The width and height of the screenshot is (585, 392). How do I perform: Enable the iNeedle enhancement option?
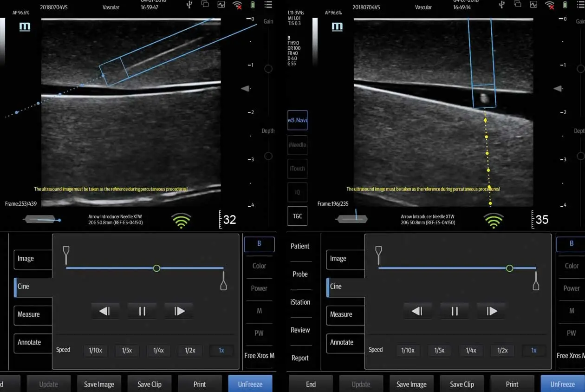[x=297, y=145]
